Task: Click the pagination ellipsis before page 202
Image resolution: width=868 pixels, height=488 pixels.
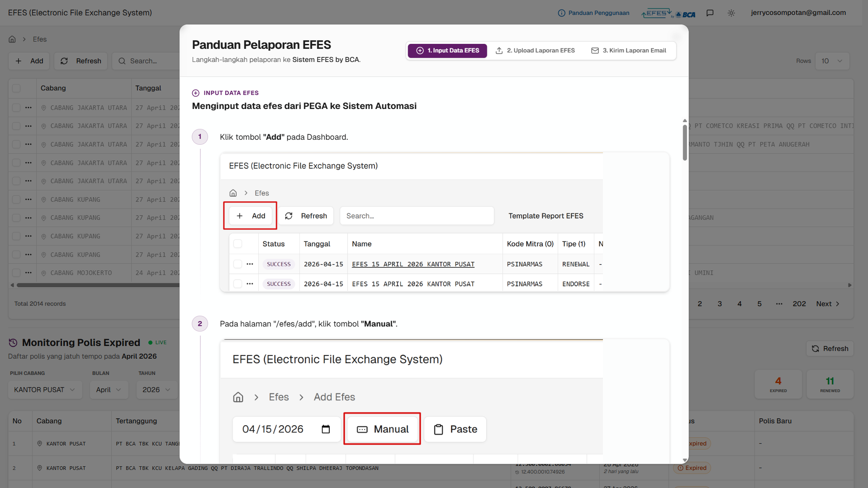Action: pos(779,304)
